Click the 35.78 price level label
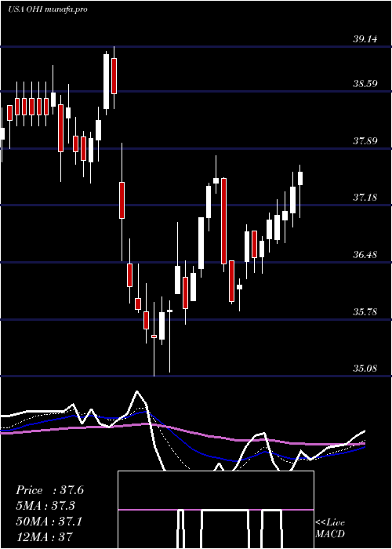 point(365,311)
